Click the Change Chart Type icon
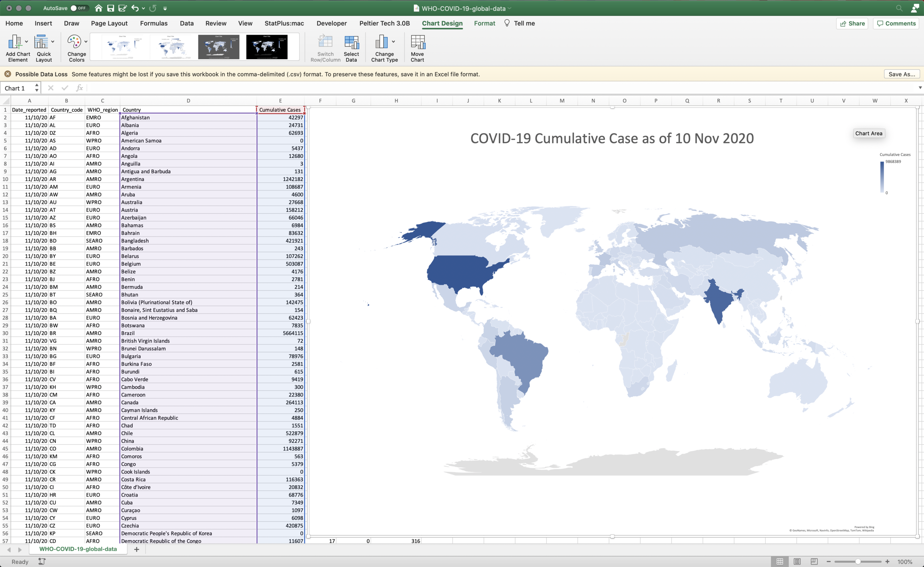This screenshot has width=924, height=567. pos(381,42)
